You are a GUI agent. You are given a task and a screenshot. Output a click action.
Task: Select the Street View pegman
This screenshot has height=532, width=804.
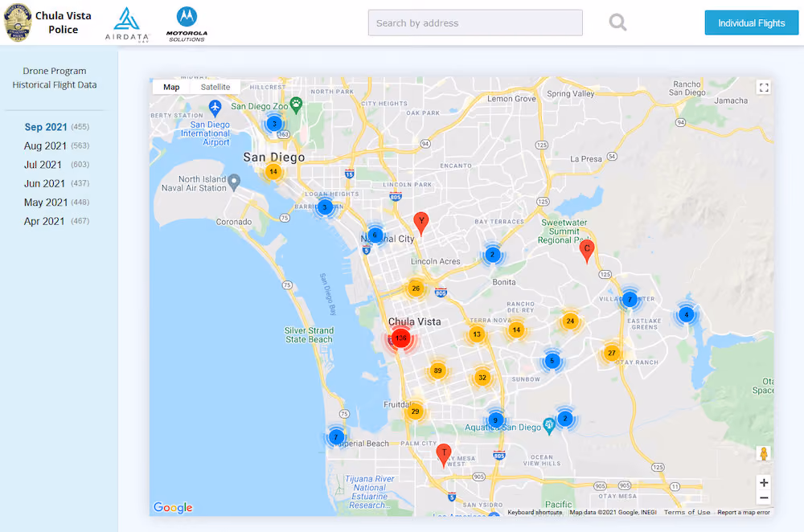point(764,453)
